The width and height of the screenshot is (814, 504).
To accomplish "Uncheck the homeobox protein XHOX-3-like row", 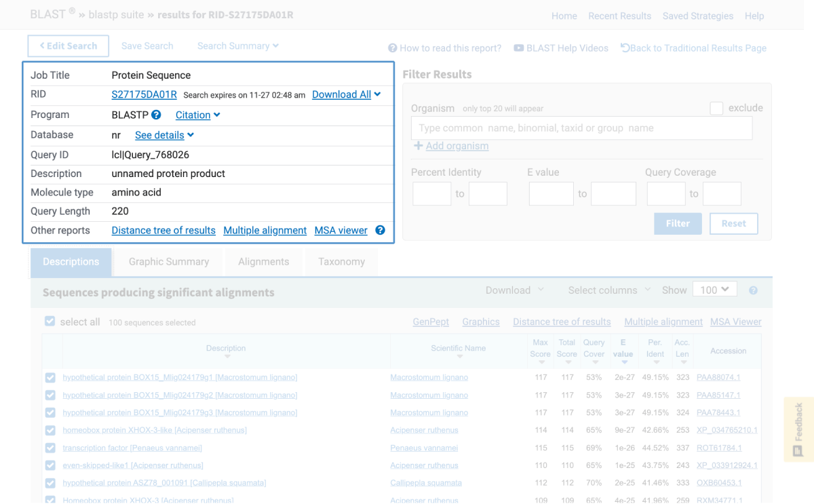I will pyautogui.click(x=50, y=430).
